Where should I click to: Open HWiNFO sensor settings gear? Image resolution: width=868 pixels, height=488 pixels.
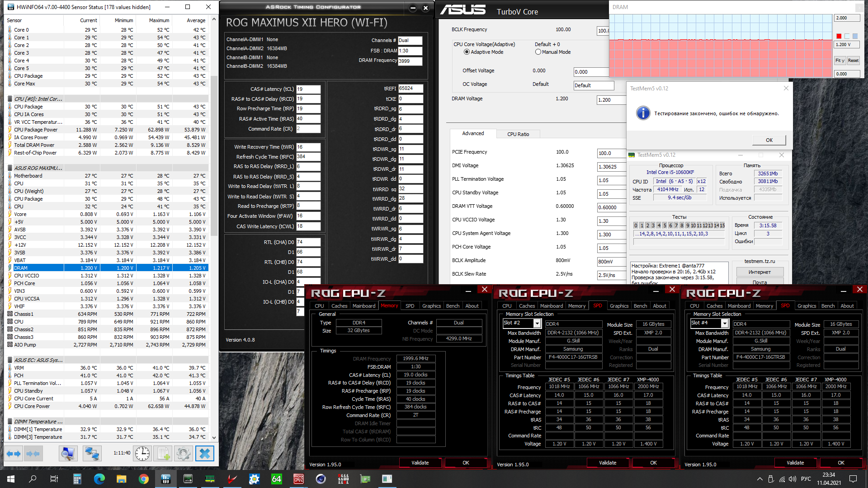point(183,453)
